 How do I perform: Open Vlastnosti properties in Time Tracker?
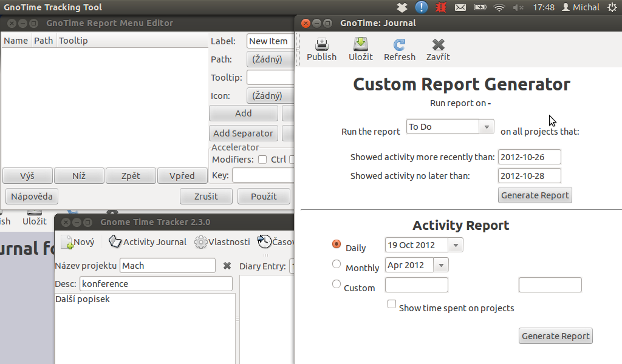(222, 242)
